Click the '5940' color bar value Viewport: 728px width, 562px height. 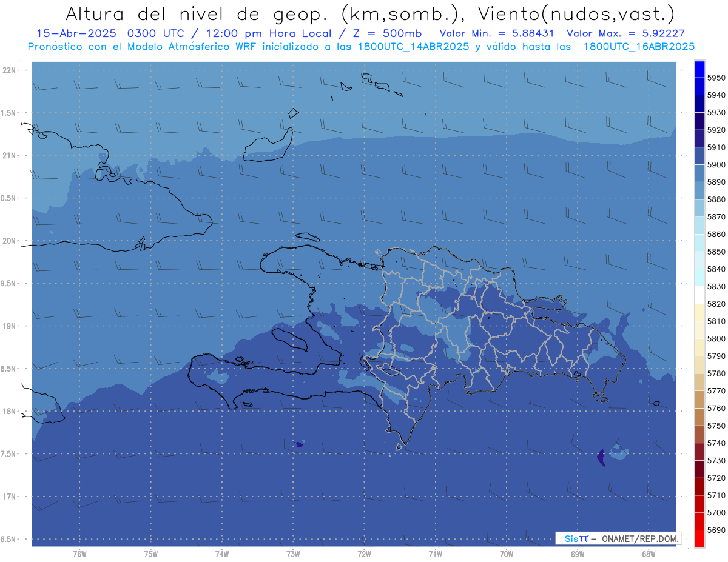coord(716,95)
